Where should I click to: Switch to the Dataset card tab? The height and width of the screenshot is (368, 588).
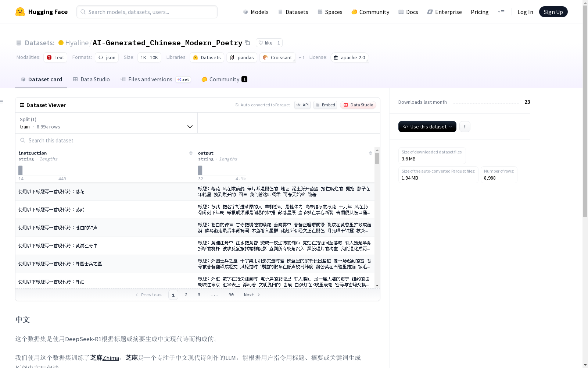[41, 79]
